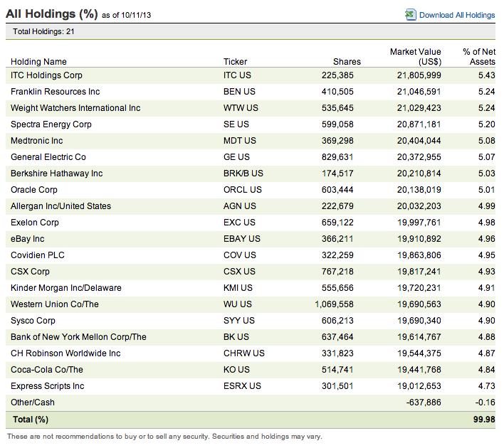The image size is (504, 448).
Task: Select the ITC Holdings Corp row name
Action: pyautogui.click(x=46, y=75)
